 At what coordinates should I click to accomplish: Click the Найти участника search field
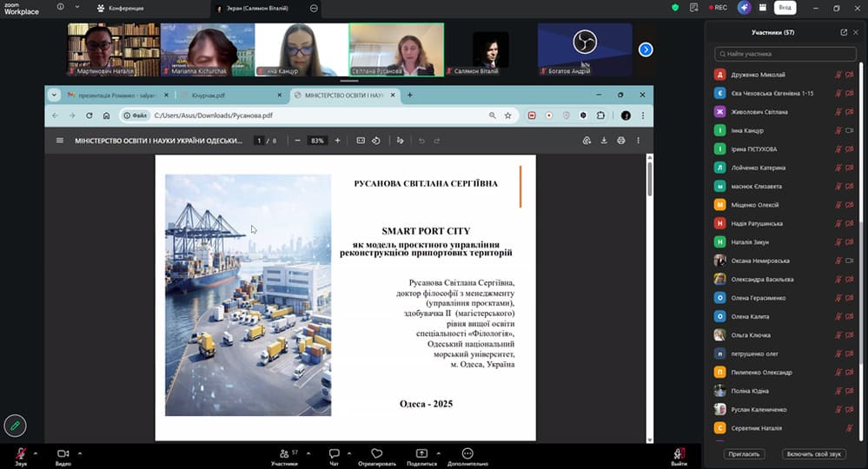coord(785,54)
